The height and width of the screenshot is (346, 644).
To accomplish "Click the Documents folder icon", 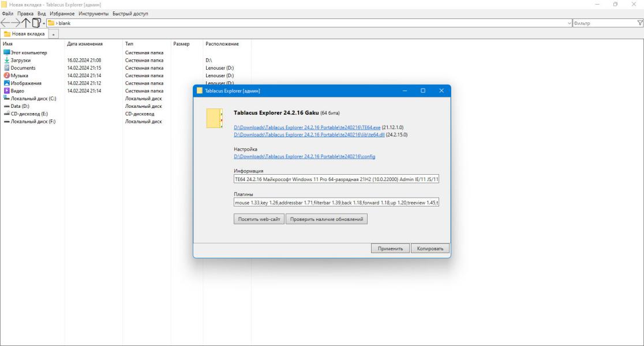I will click(x=6, y=67).
